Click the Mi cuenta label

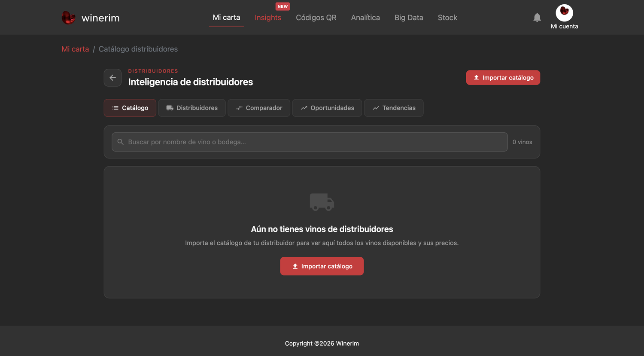pos(565,27)
